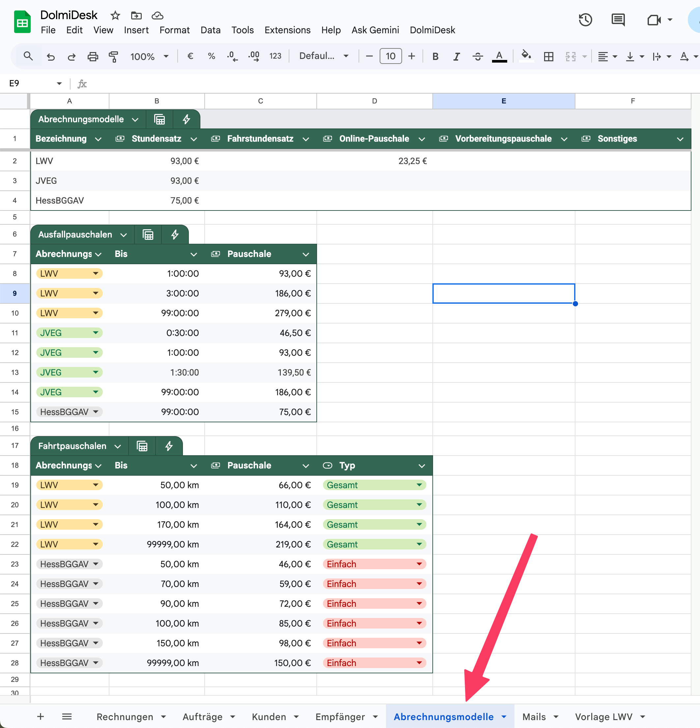Click lightning icon on Ausfallpauschalen table
The height and width of the screenshot is (728, 700).
tap(175, 235)
